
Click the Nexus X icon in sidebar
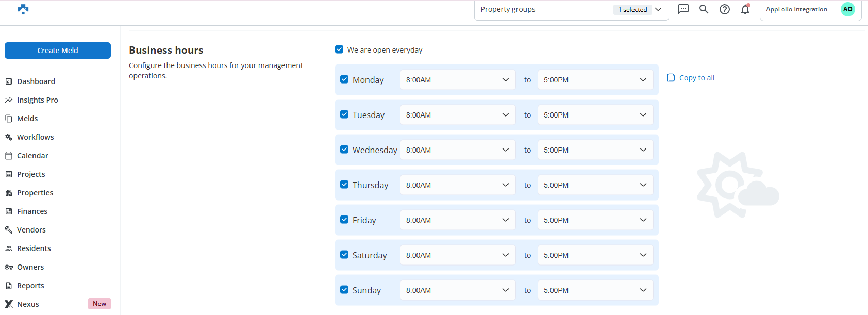(9, 304)
